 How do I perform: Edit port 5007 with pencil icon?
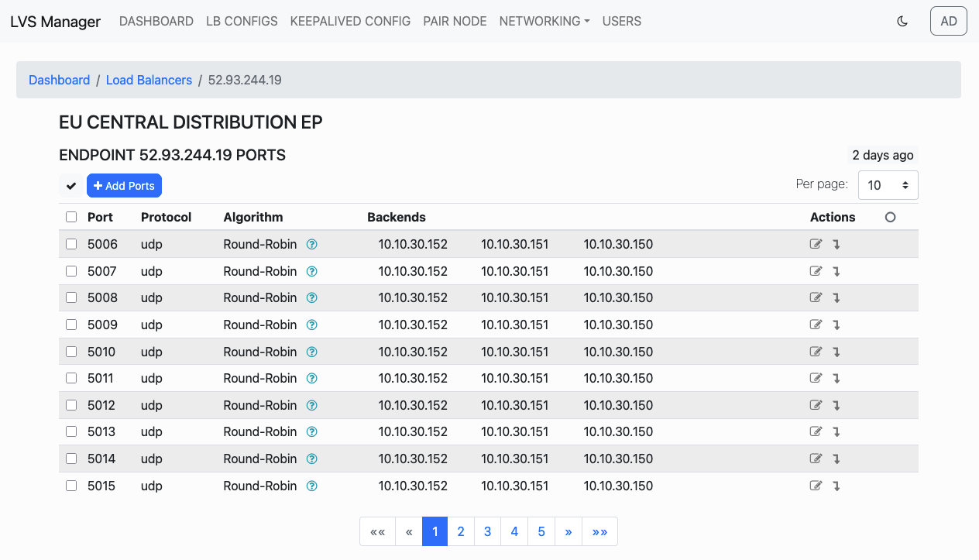(816, 271)
